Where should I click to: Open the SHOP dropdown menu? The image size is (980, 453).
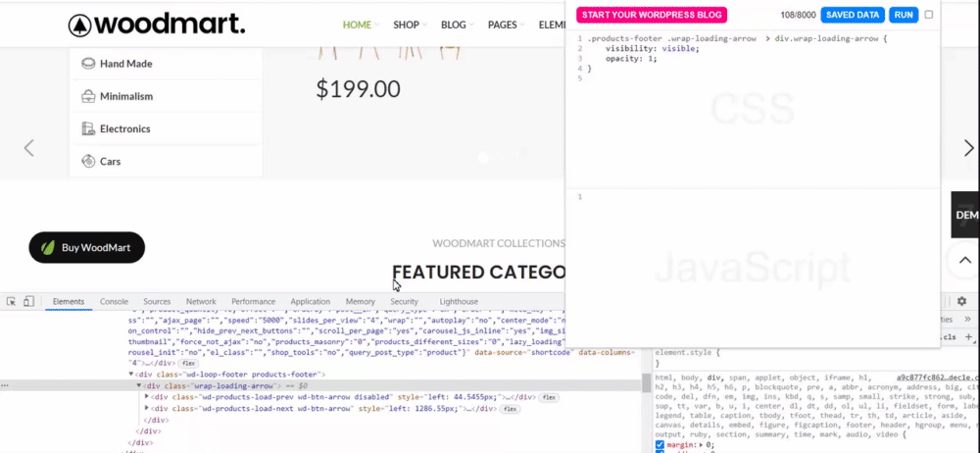tap(410, 25)
